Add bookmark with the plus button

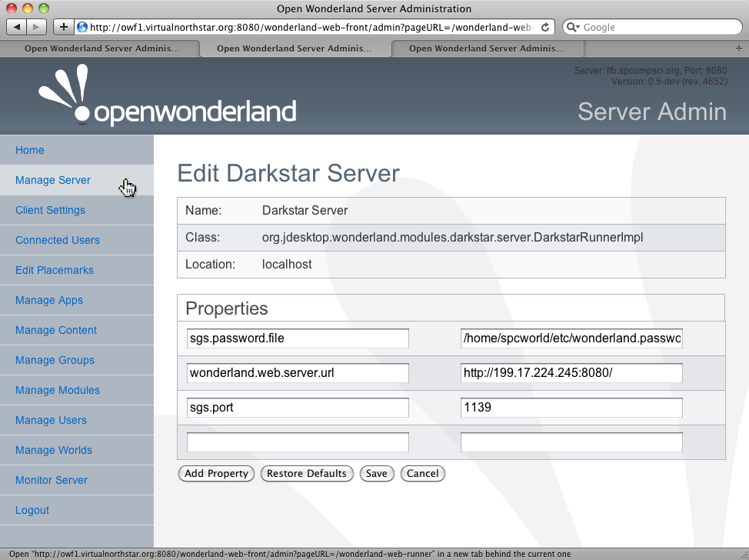click(x=63, y=27)
